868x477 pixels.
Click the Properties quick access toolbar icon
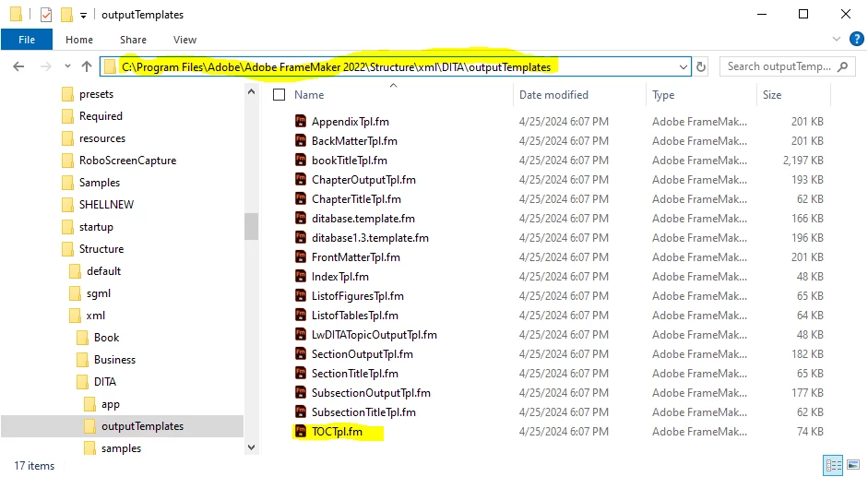pos(46,15)
